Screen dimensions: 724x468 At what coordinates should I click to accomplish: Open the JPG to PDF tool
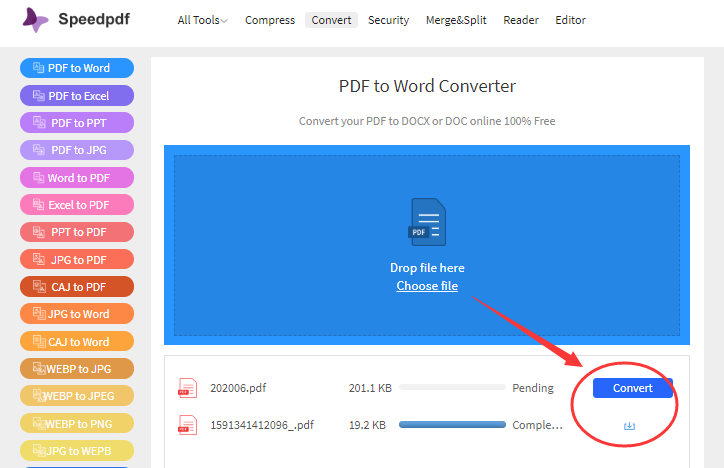77,259
